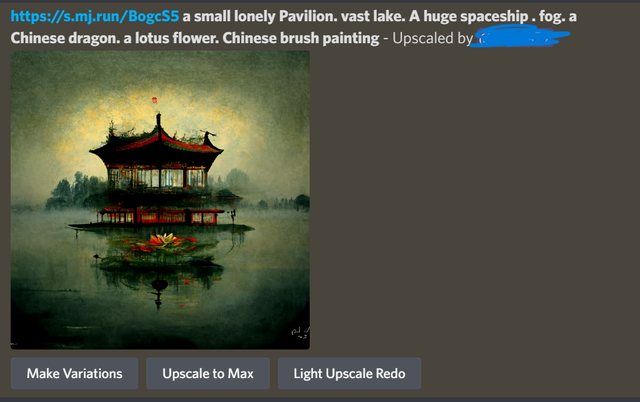Click the blue-scribbled username mention
This screenshot has width=640, height=402.
(x=519, y=36)
